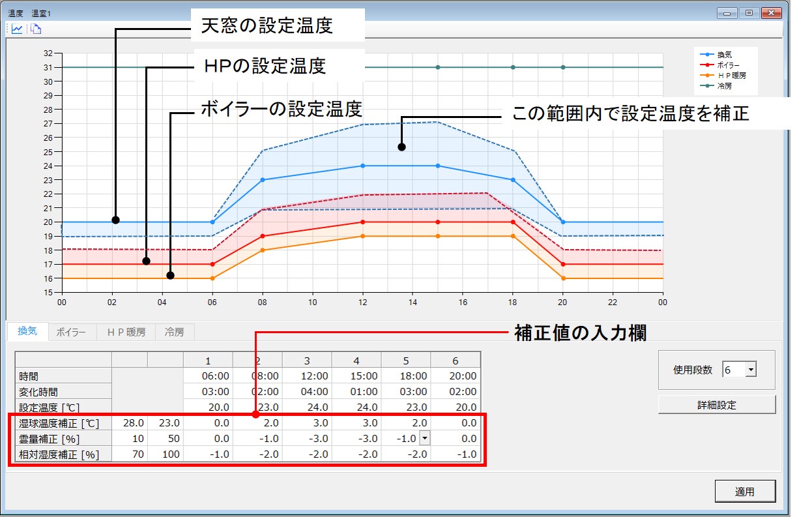812x517 pixels.
Task: Maximize the 温度 温室1 window
Action: (749, 12)
